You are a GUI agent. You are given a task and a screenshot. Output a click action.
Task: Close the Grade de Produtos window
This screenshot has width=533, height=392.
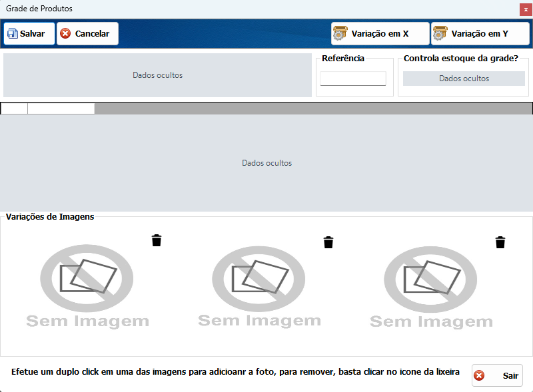point(526,9)
